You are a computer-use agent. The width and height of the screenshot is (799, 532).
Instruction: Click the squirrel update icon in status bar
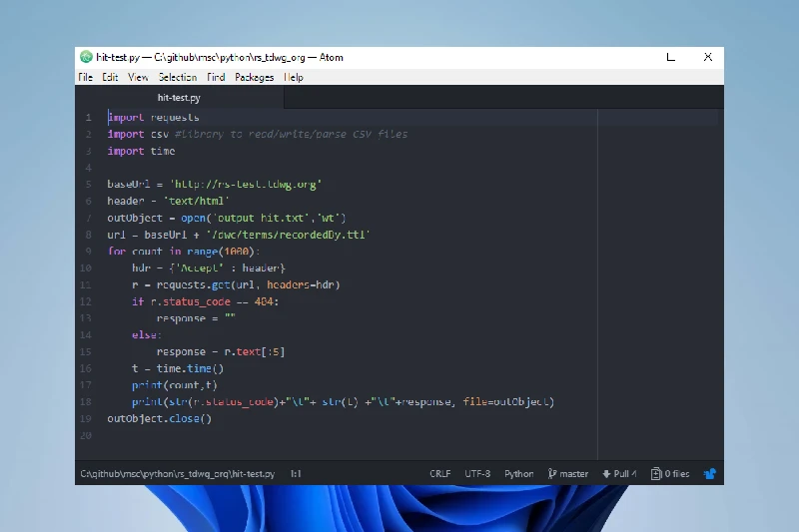(710, 474)
